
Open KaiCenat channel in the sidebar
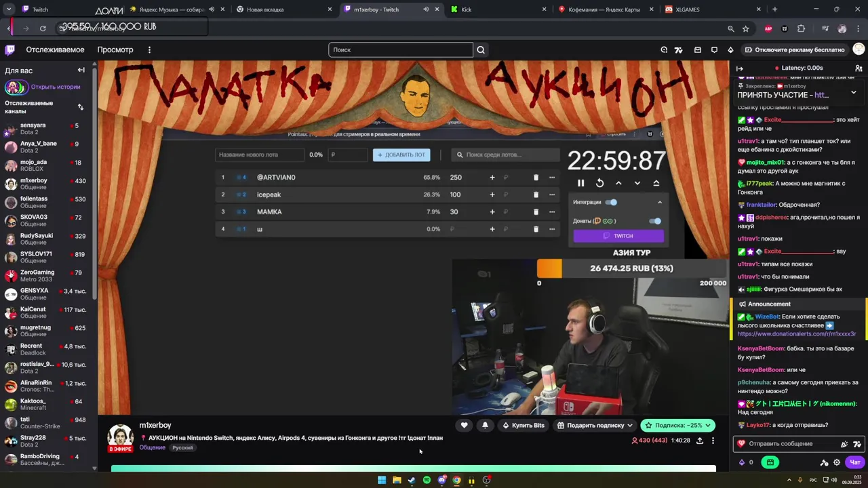pyautogui.click(x=46, y=312)
